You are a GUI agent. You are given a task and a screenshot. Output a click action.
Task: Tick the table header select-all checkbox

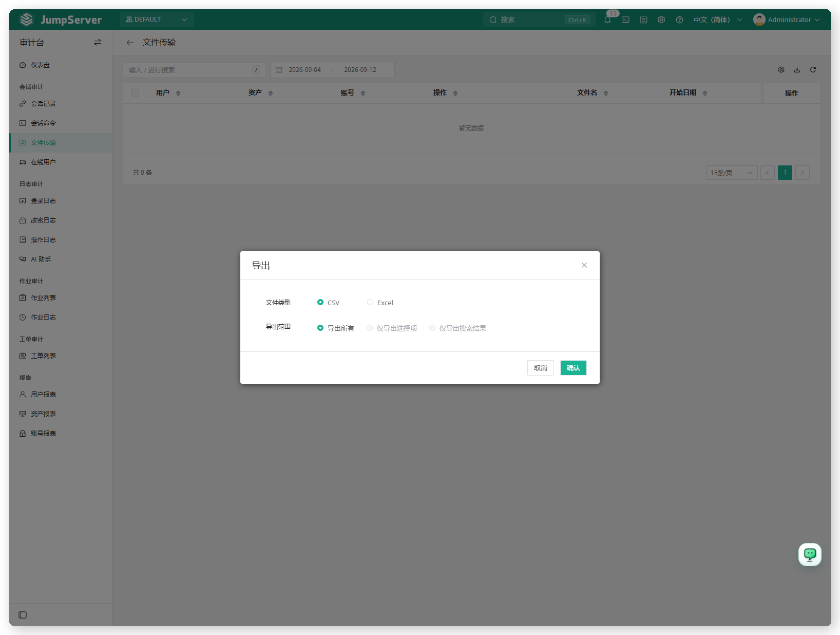135,93
